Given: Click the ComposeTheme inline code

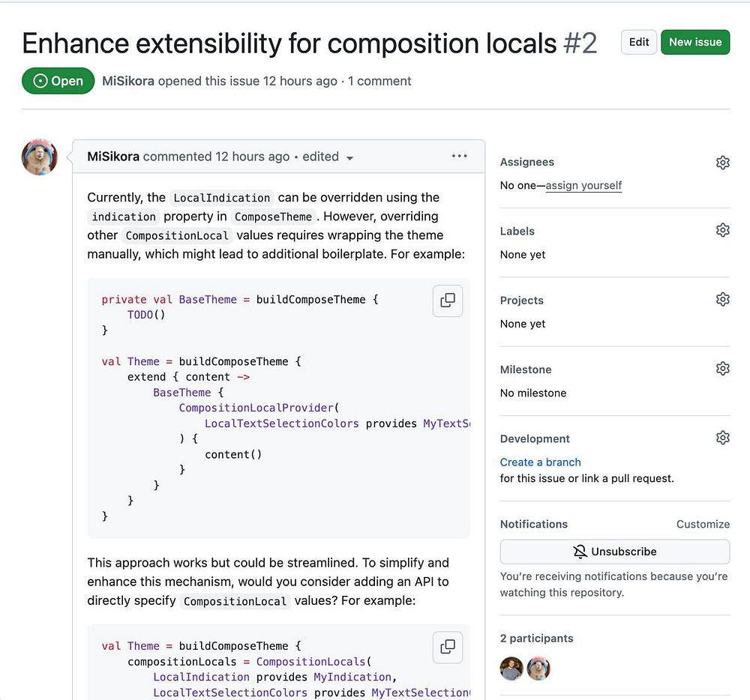Looking at the screenshot, I should coord(273,217).
